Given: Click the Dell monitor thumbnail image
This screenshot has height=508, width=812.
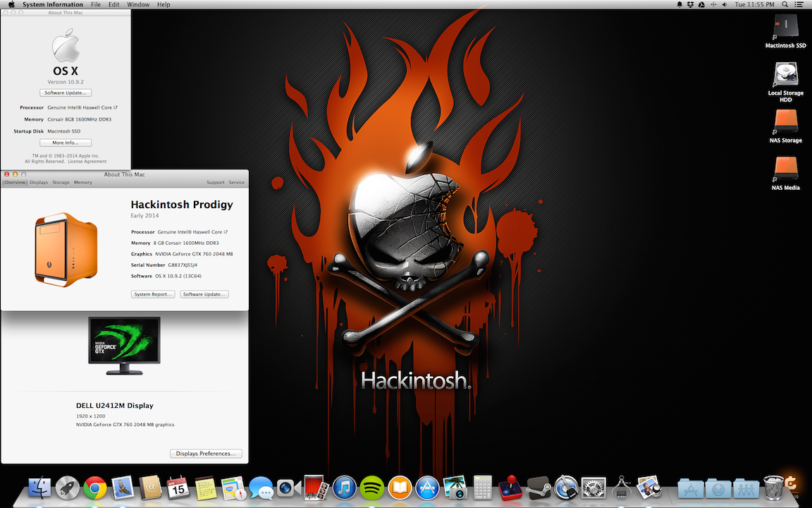Looking at the screenshot, I should coord(124,346).
